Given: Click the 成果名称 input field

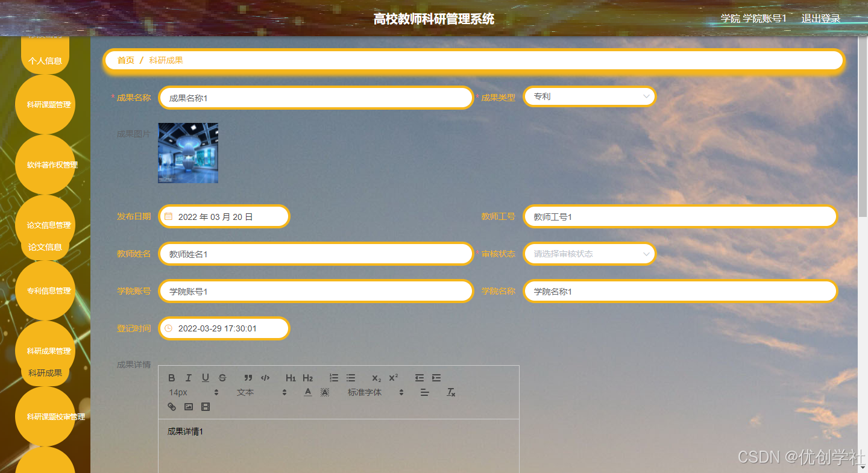Looking at the screenshot, I should pyautogui.click(x=316, y=98).
